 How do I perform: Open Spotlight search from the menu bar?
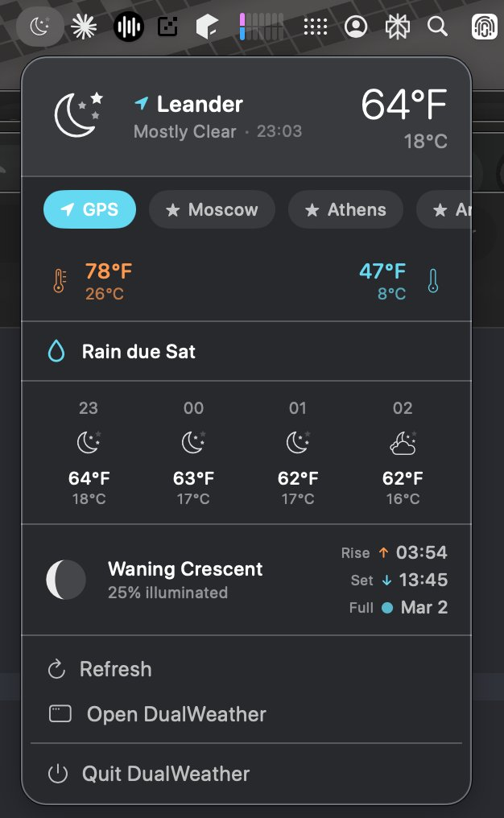coord(437,26)
